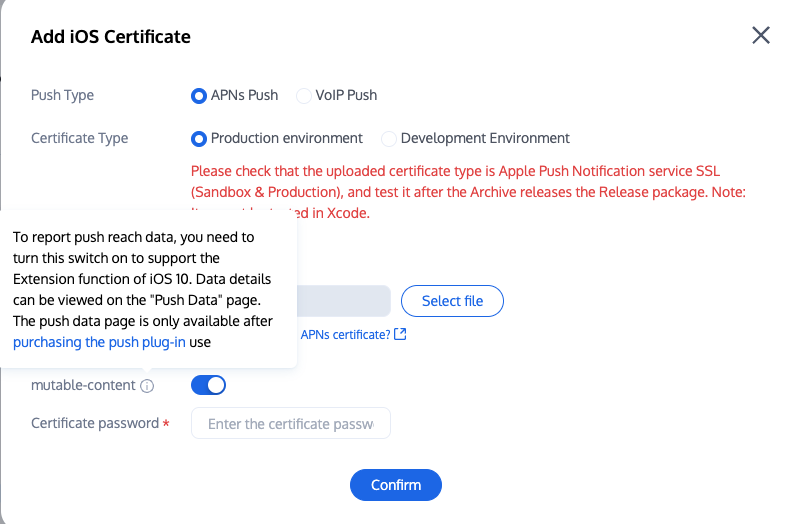The image size is (794, 524).
Task: Click the Certificate password label
Action: (95, 424)
